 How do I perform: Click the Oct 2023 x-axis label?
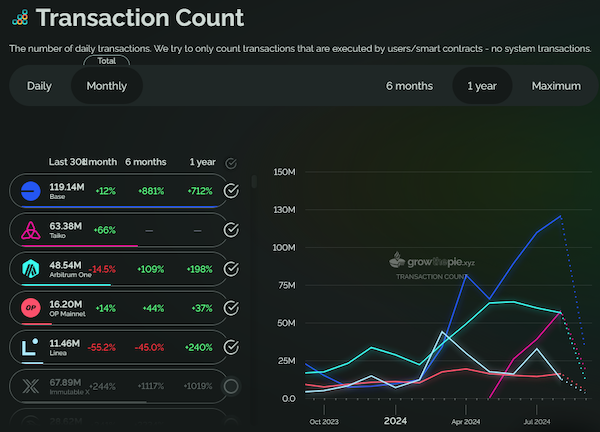(324, 421)
